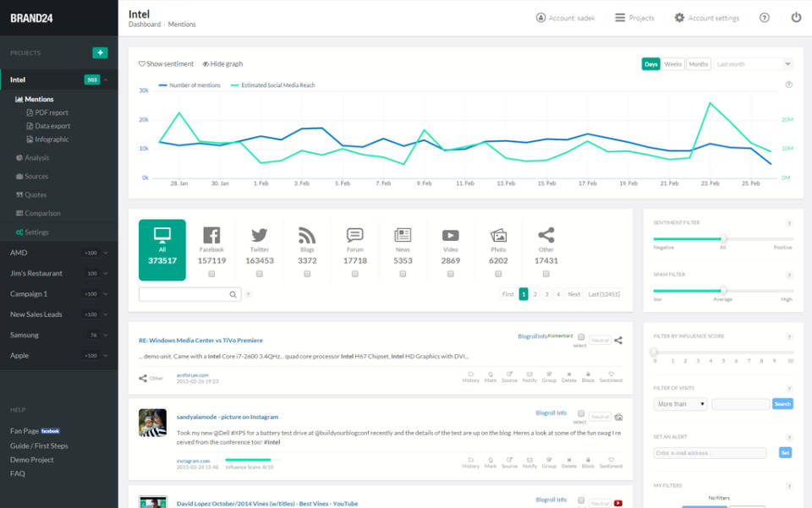Open the help question mark in header
Viewport: 812px width, 508px height.
coord(765,18)
